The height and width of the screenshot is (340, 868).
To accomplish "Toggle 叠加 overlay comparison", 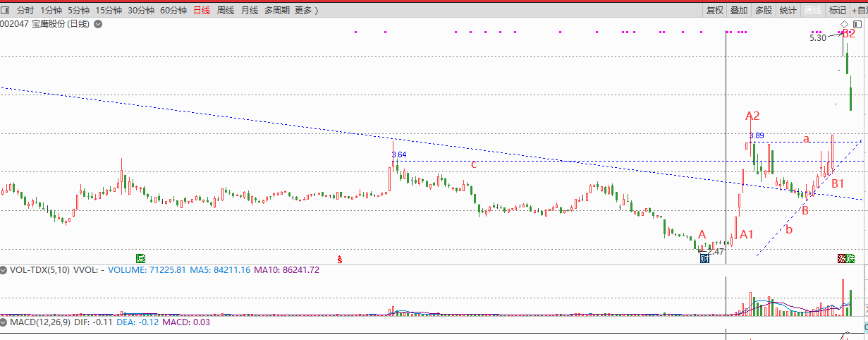I will pyautogui.click(x=739, y=10).
